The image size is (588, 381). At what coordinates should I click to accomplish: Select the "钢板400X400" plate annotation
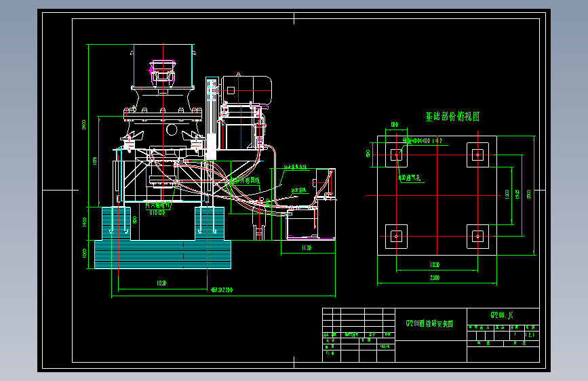[x=416, y=141]
